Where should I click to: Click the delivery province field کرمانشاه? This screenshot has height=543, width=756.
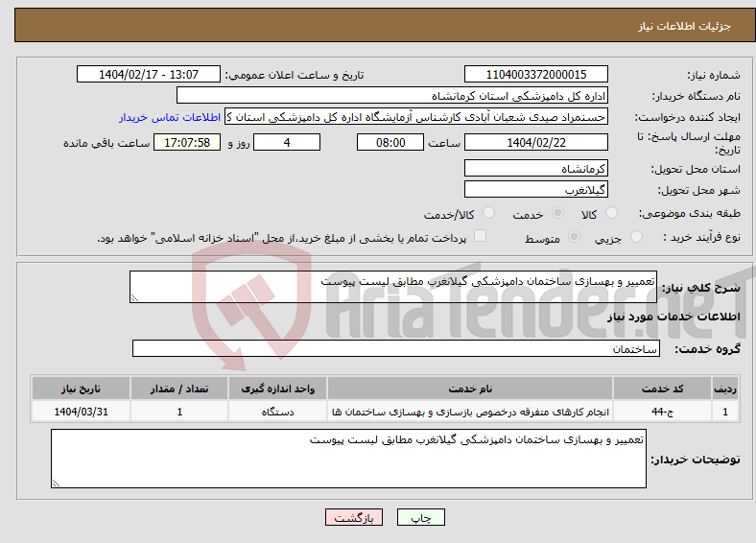tap(536, 168)
